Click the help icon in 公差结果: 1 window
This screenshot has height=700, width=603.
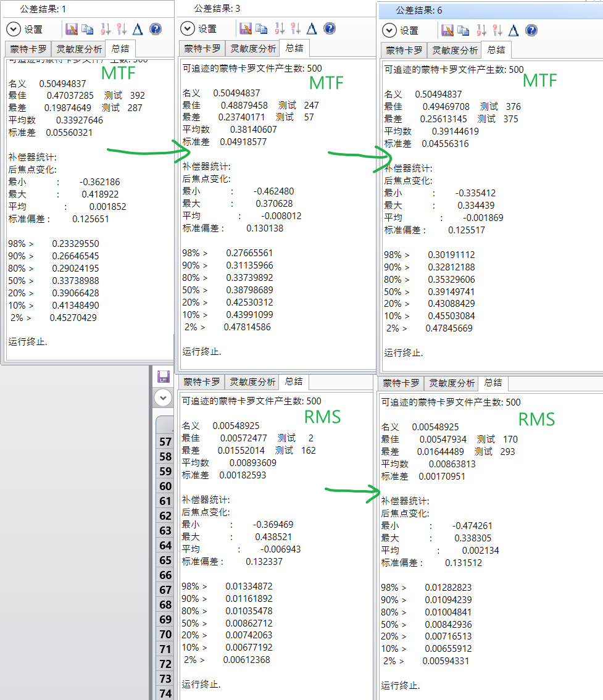155,29
